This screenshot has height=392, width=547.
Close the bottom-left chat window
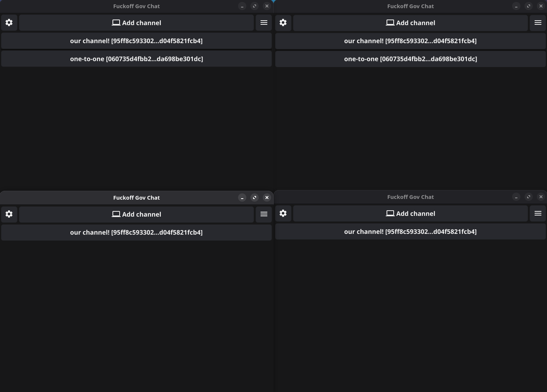(267, 197)
